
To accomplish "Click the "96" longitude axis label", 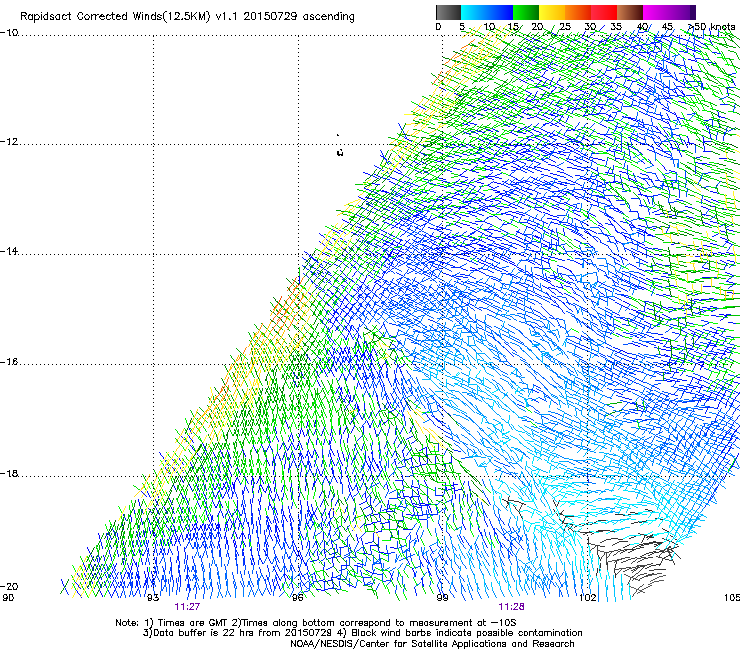I will pyautogui.click(x=297, y=598).
